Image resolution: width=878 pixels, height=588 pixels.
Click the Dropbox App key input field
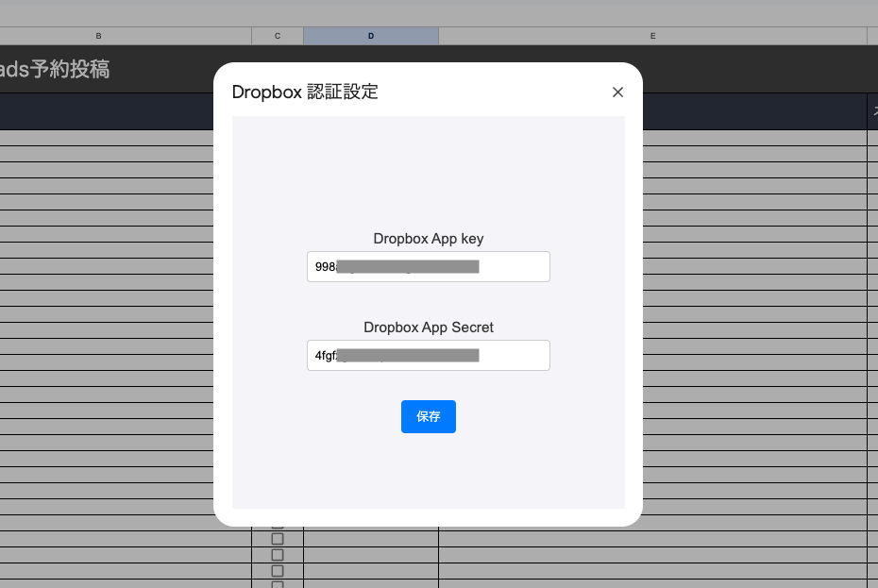429,266
